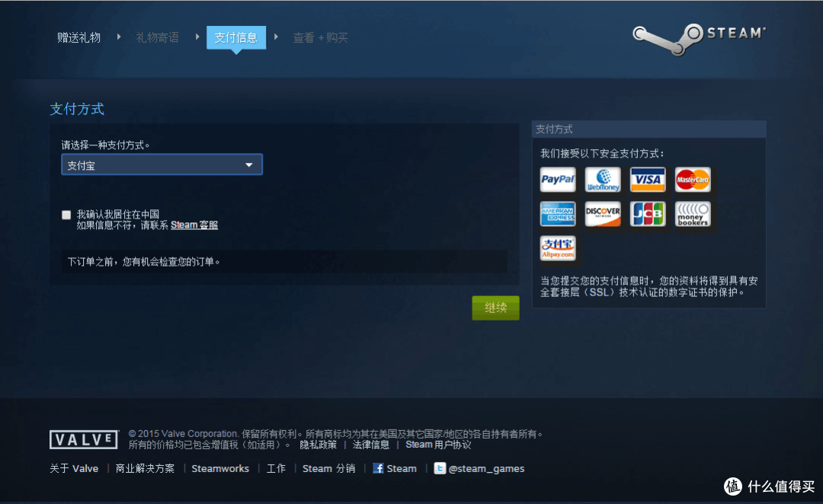Click the 请选择一种支付方式 label
823x504 pixels.
105,145
